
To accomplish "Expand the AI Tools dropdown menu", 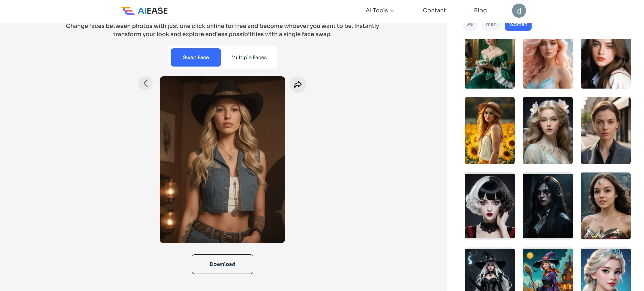I will coord(379,10).
